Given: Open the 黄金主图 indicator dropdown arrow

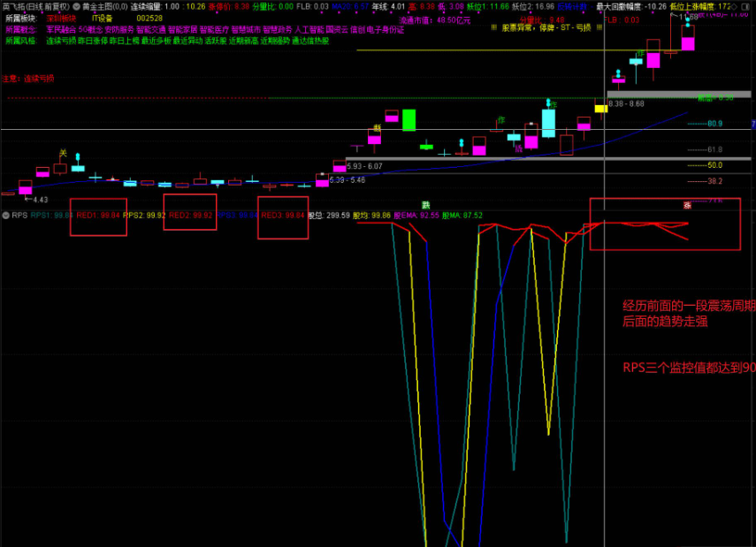Looking at the screenshot, I should (x=77, y=7).
